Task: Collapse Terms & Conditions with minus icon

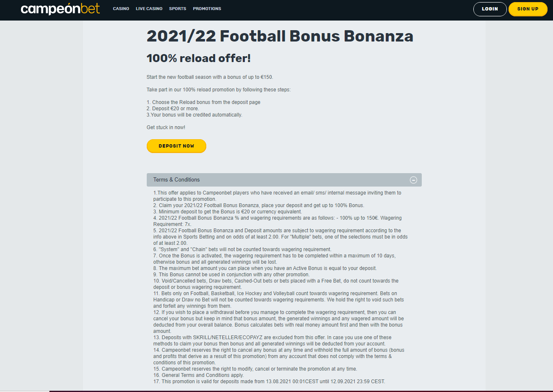Action: click(413, 180)
